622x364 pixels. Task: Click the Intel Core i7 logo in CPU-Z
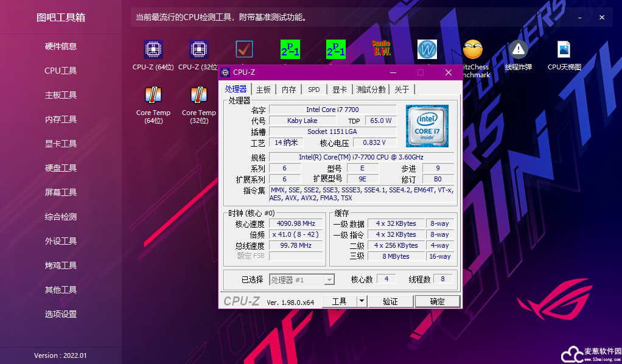[x=427, y=126]
